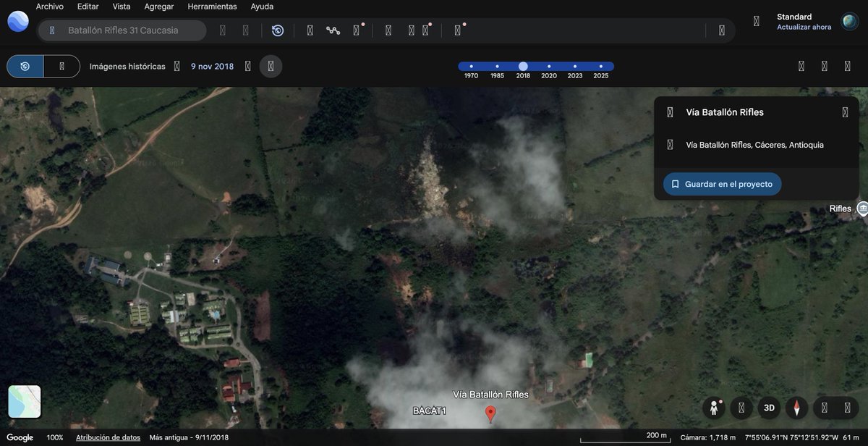Click the Más antigua - 9/11/2018 status text
The width and height of the screenshot is (868, 446).
click(189, 437)
